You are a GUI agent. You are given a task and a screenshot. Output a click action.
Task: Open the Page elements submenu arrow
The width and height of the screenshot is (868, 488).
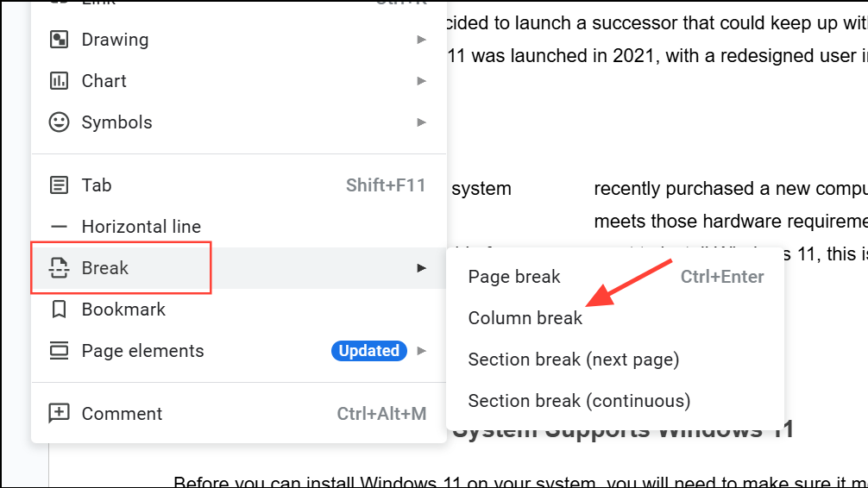(x=421, y=351)
